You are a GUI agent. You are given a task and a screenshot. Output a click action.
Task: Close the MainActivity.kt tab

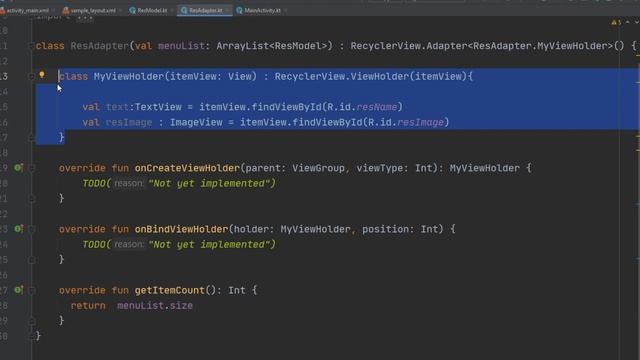285,10
